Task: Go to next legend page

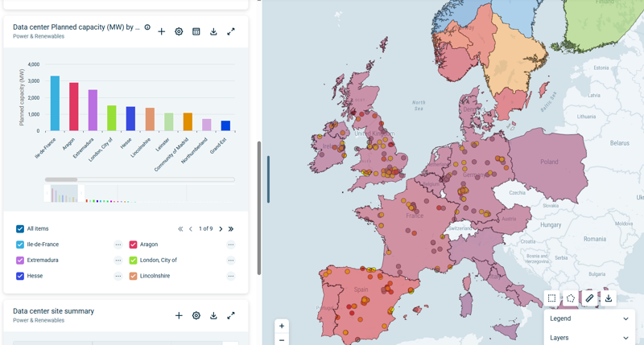Action: coord(221,229)
